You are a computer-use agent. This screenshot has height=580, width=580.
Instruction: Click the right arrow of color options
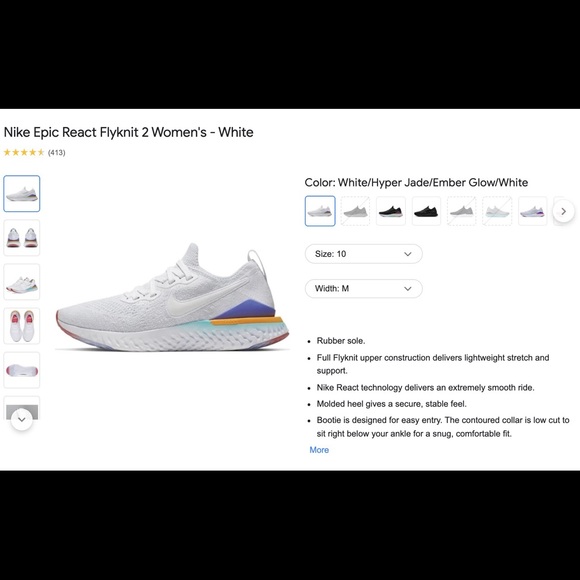click(x=563, y=211)
